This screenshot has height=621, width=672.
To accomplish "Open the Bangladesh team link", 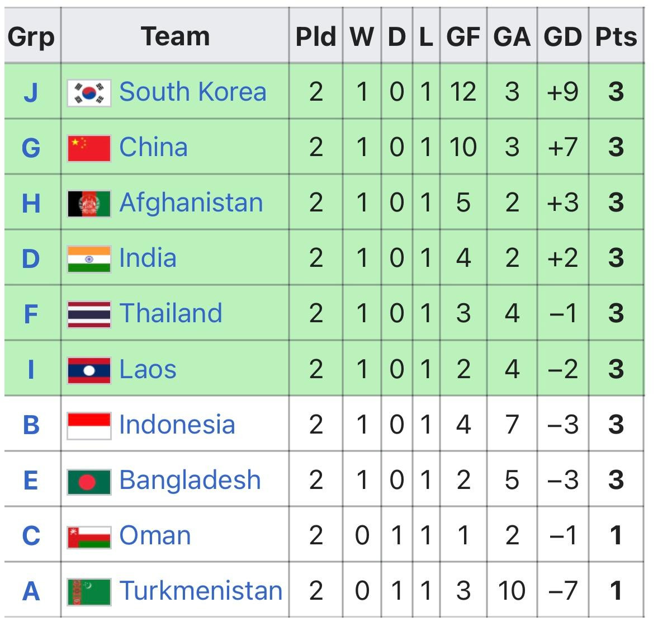I will pos(190,480).
